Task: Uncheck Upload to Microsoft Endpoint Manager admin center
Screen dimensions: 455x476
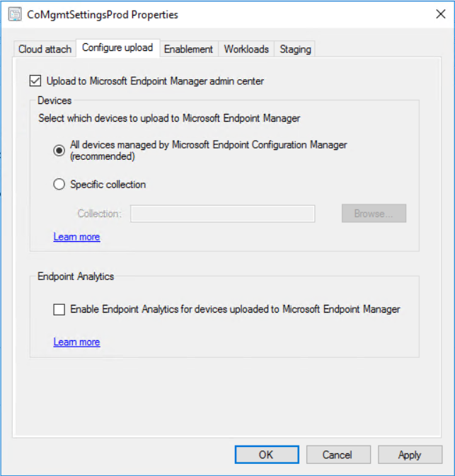Action: [36, 81]
